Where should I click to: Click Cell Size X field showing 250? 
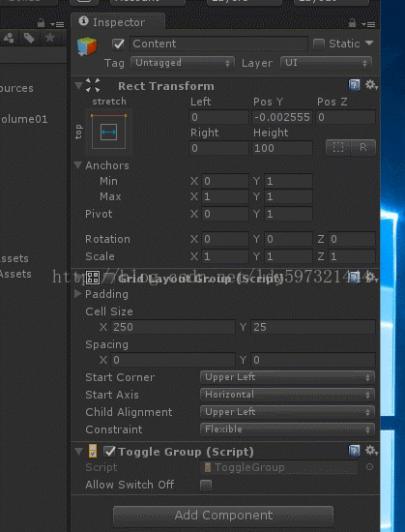(173, 327)
